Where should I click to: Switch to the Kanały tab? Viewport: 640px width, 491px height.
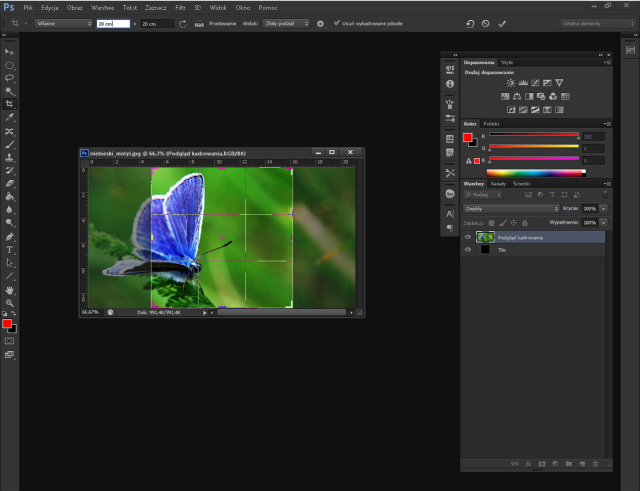[498, 184]
